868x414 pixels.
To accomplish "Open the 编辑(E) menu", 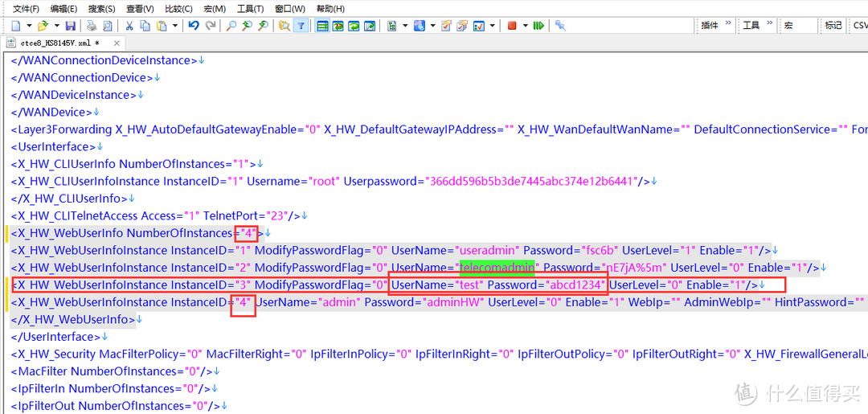I will (x=63, y=9).
